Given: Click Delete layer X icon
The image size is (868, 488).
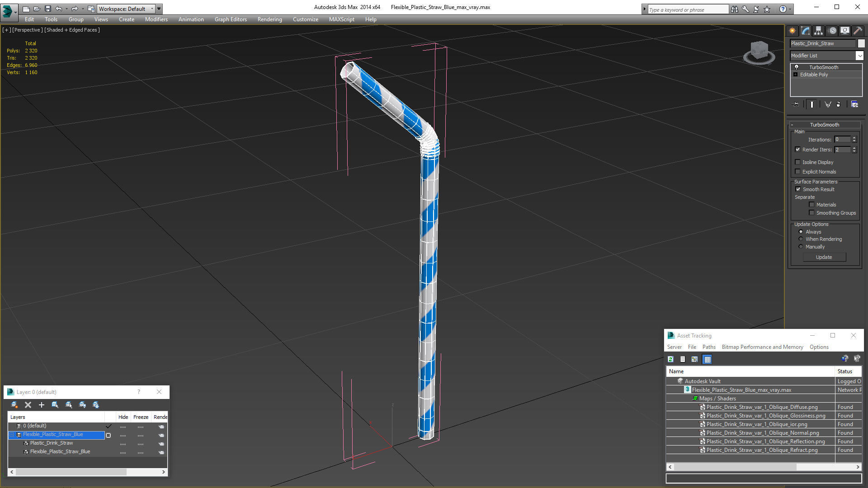Looking at the screenshot, I should coord(28,405).
